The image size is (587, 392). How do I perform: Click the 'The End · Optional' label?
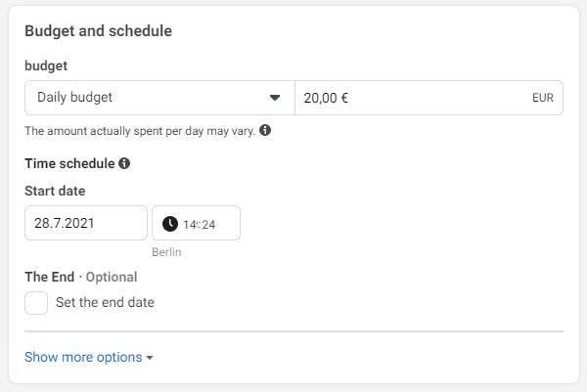pyautogui.click(x=80, y=277)
